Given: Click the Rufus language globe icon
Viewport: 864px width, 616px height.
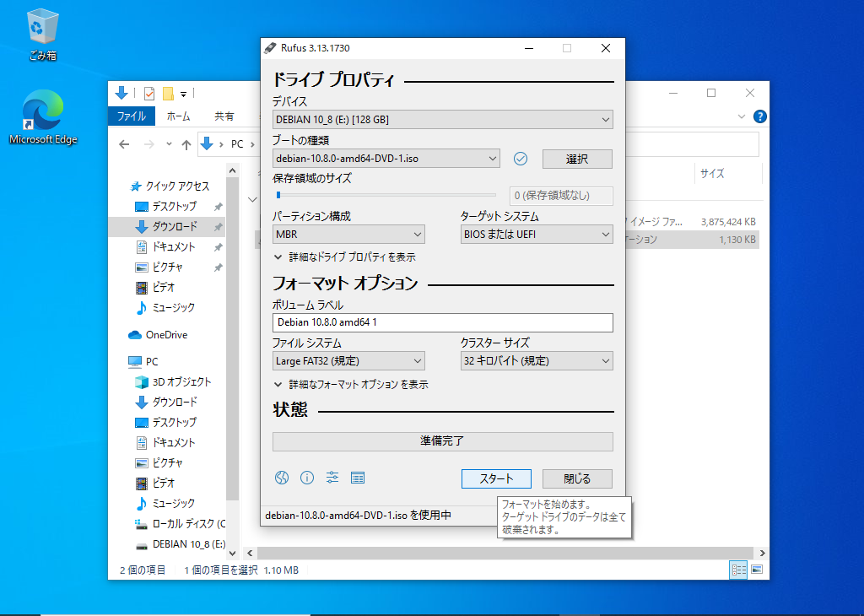Looking at the screenshot, I should 282,478.
